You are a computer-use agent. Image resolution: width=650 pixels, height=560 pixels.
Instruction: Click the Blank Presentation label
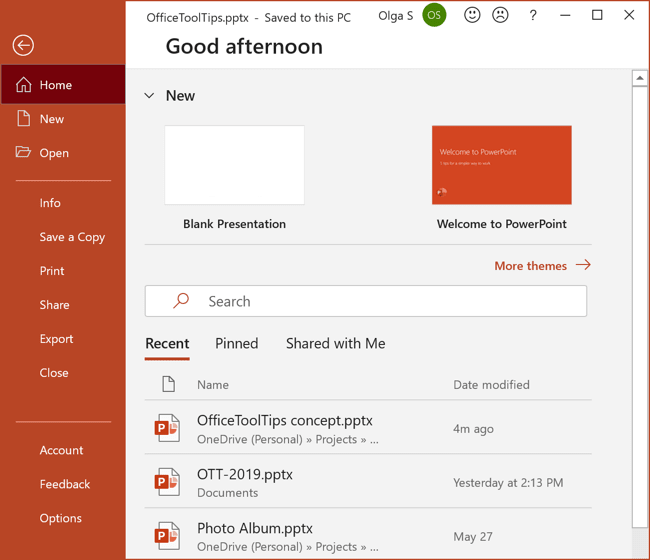[235, 224]
